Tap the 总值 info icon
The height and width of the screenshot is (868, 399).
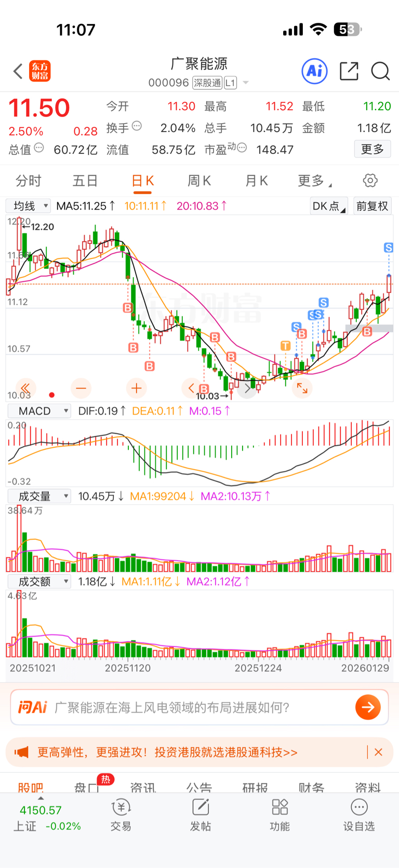[x=39, y=148]
